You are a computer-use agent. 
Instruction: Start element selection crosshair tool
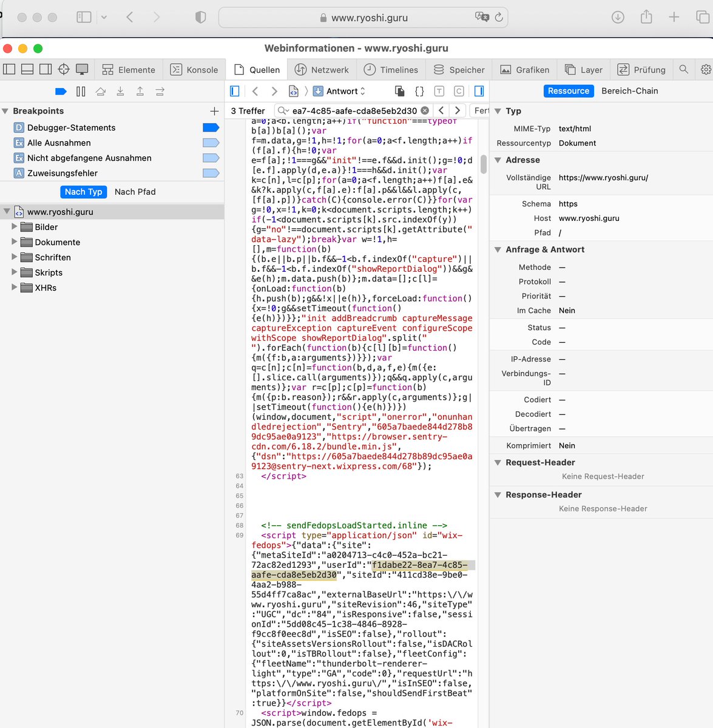tap(64, 70)
